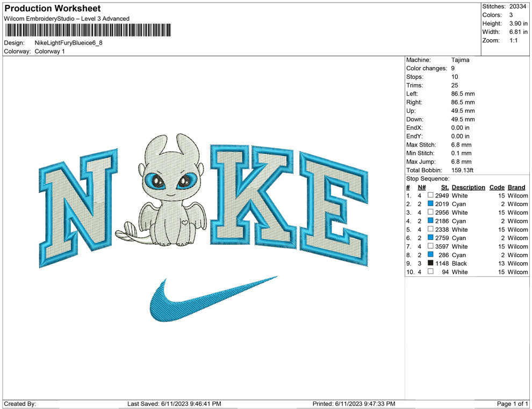This screenshot has height=409, width=532.
Task: Click stitch count 3597 in stop row 7
Action: click(x=442, y=246)
